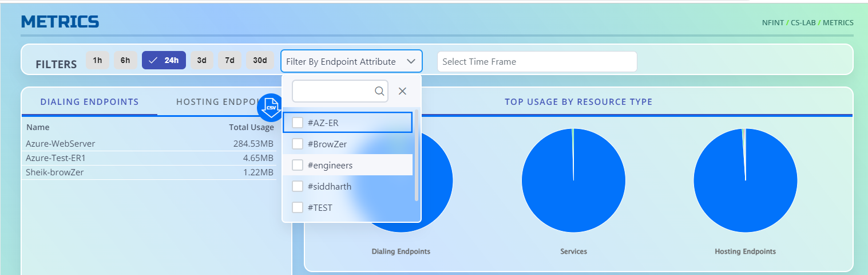Image resolution: width=868 pixels, height=275 pixels.
Task: Tick the #engineers checkbox
Action: (x=298, y=165)
